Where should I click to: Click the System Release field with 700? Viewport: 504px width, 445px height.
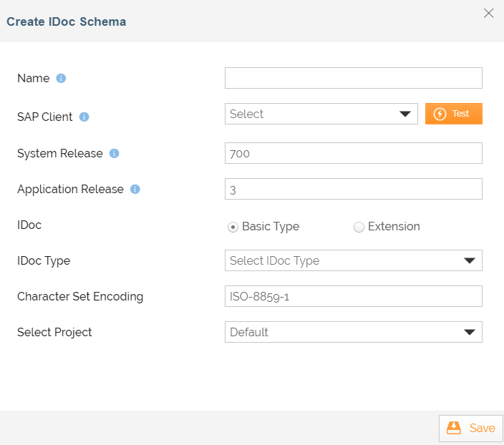(x=353, y=153)
